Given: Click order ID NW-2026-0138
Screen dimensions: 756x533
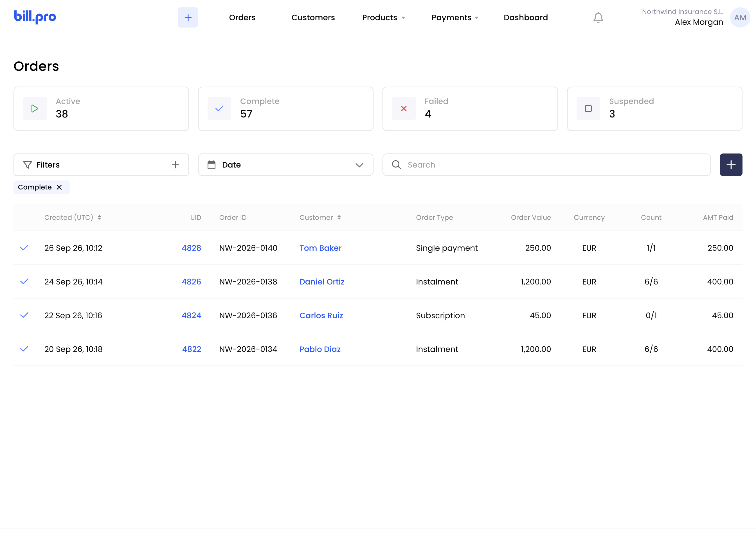Looking at the screenshot, I should tap(248, 282).
